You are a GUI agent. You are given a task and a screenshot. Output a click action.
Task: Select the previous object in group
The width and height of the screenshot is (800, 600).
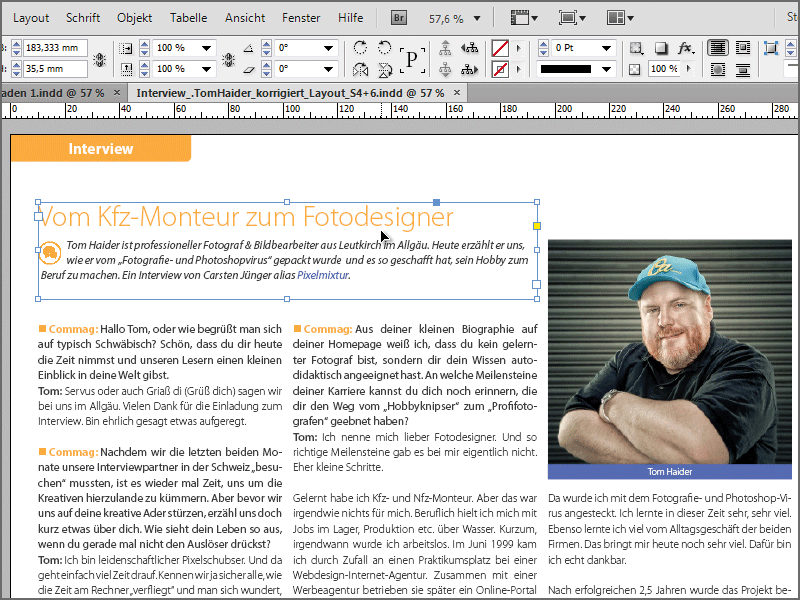(x=469, y=48)
